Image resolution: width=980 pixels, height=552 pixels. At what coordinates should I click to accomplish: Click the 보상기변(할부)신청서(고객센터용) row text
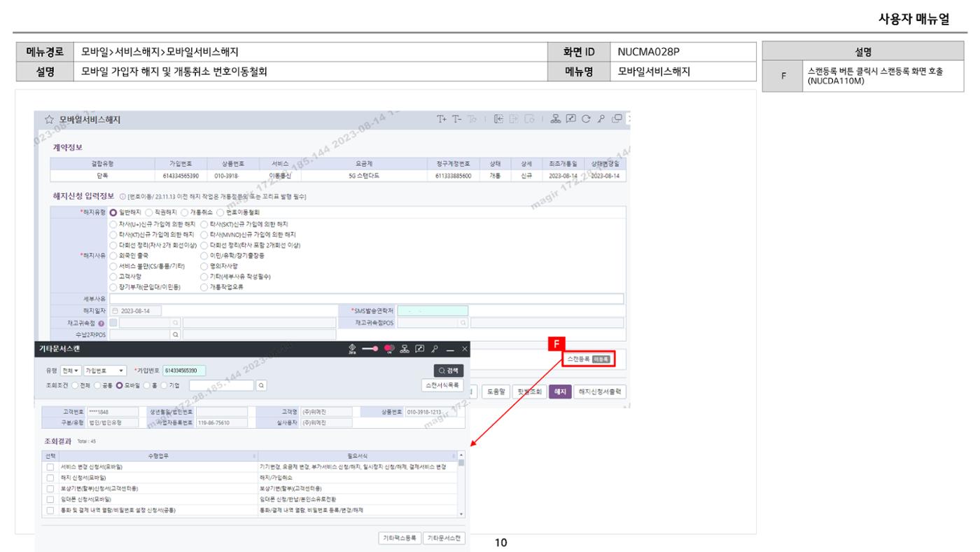99,488
